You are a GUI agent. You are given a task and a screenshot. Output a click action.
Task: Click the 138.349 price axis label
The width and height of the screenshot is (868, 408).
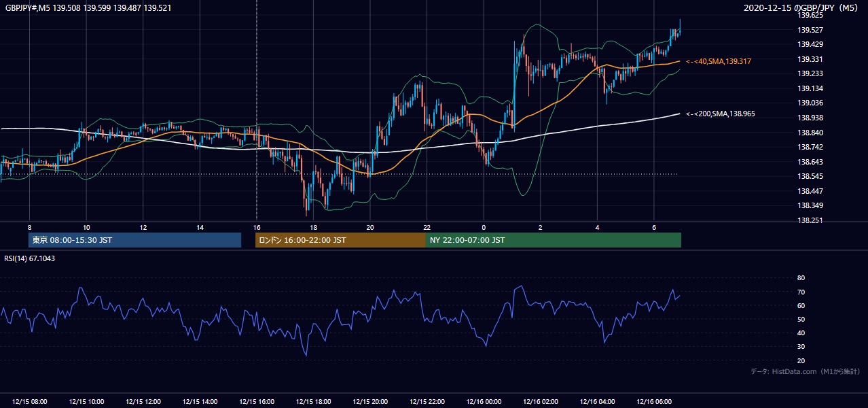pyautogui.click(x=810, y=205)
